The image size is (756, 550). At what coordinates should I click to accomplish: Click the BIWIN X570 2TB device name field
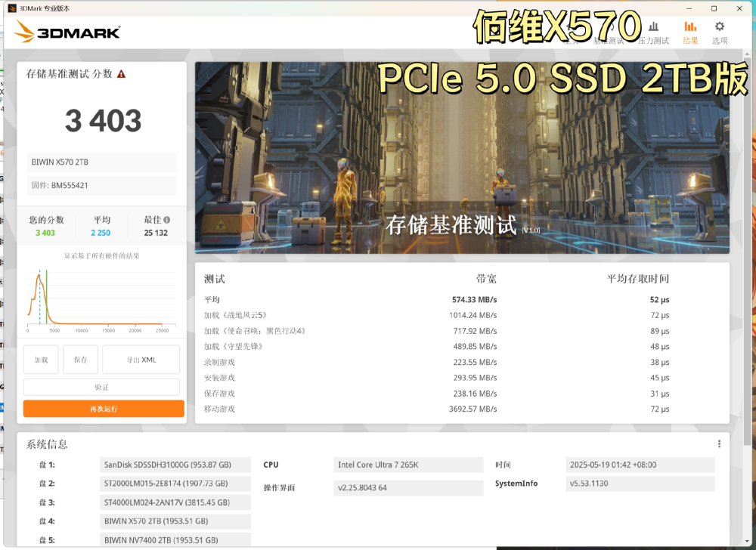click(x=101, y=162)
